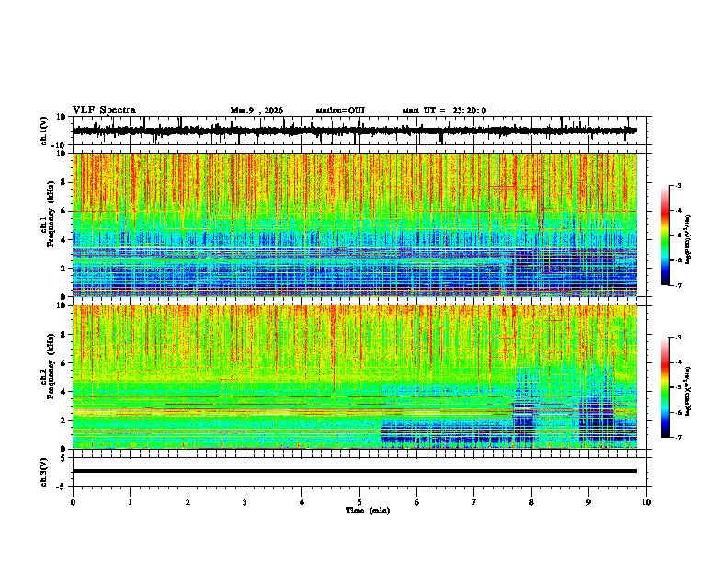The width and height of the screenshot is (728, 563).
Task: Click the "station=OUI" header label
Action: 340,110
